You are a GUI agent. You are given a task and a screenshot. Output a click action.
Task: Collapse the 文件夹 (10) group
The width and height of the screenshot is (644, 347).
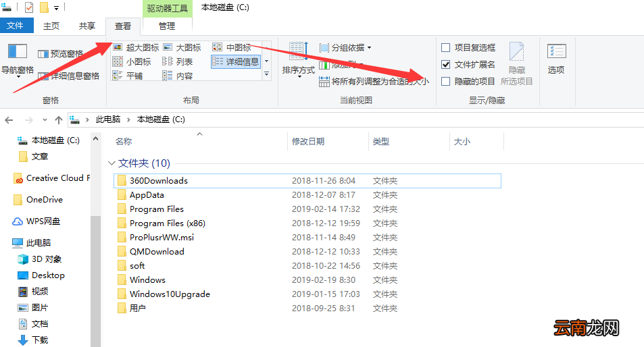pos(112,163)
